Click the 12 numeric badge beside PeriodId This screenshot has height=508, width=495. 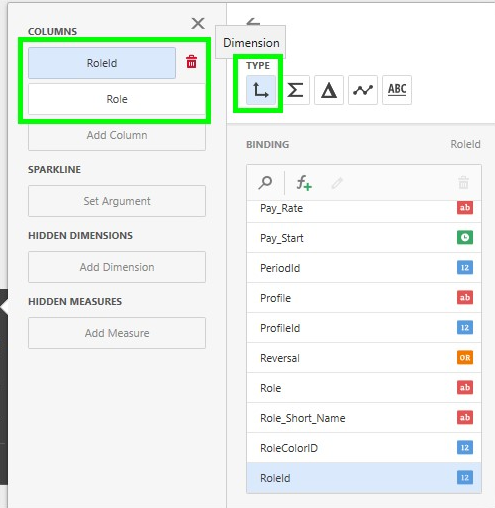tap(465, 267)
